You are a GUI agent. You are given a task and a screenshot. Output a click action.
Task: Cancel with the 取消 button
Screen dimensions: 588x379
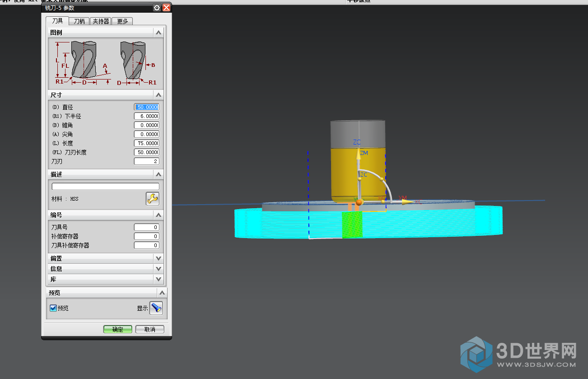pos(150,330)
